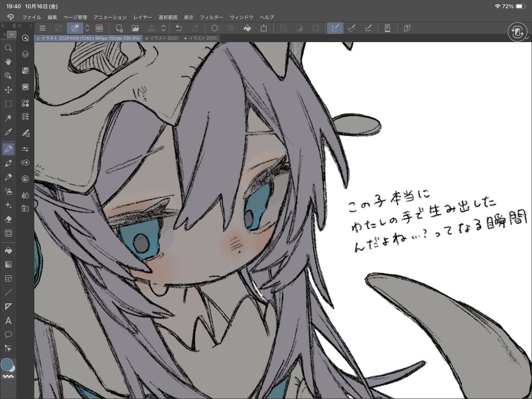Open Clip Studio spiral launcher icon

99,28
